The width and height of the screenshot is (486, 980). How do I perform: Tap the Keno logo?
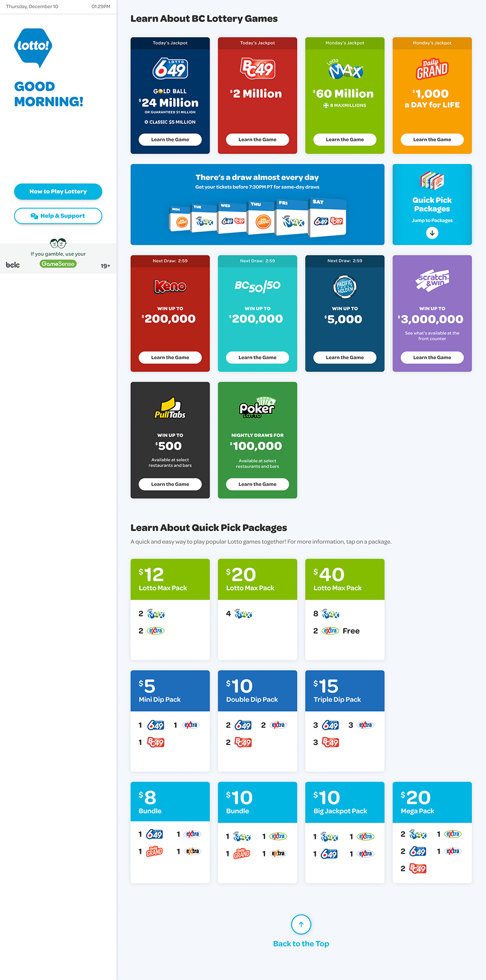170,286
